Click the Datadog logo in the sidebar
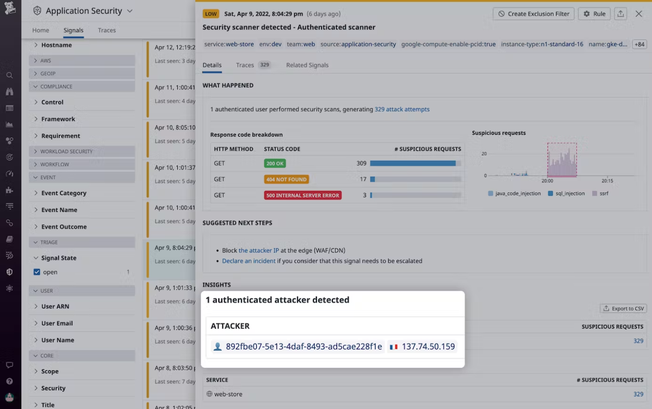Image resolution: width=652 pixels, height=409 pixels. [10, 8]
